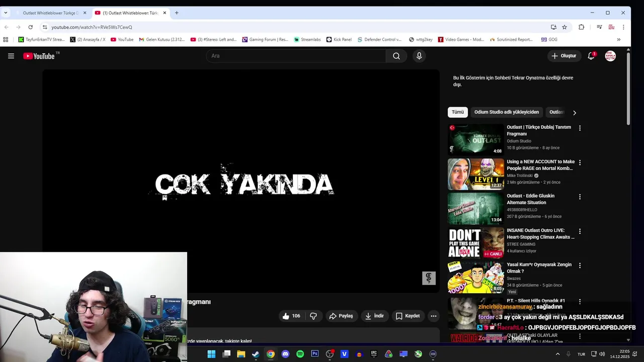644x362 pixels.
Task: Click the Paylaş share button
Action: pos(341,316)
